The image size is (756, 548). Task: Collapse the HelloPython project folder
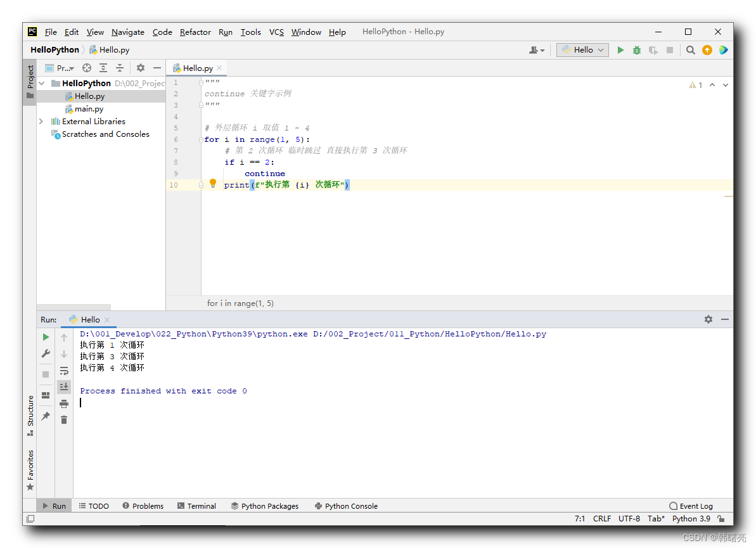[x=42, y=84]
